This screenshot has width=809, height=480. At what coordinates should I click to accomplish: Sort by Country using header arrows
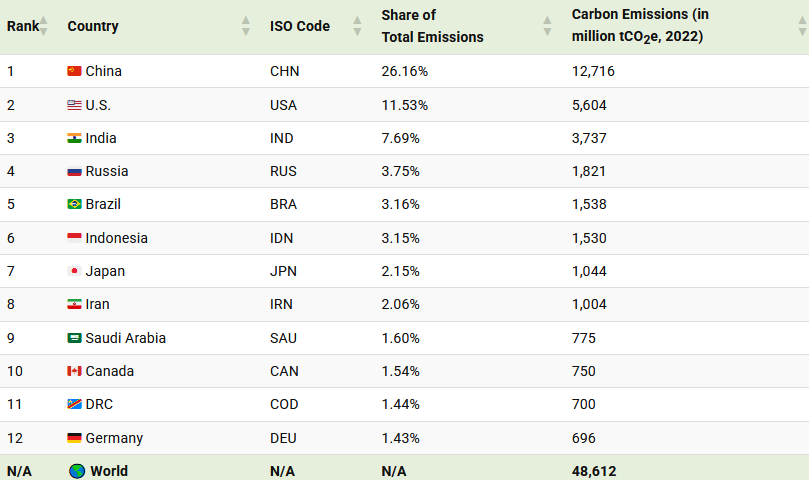[246, 26]
